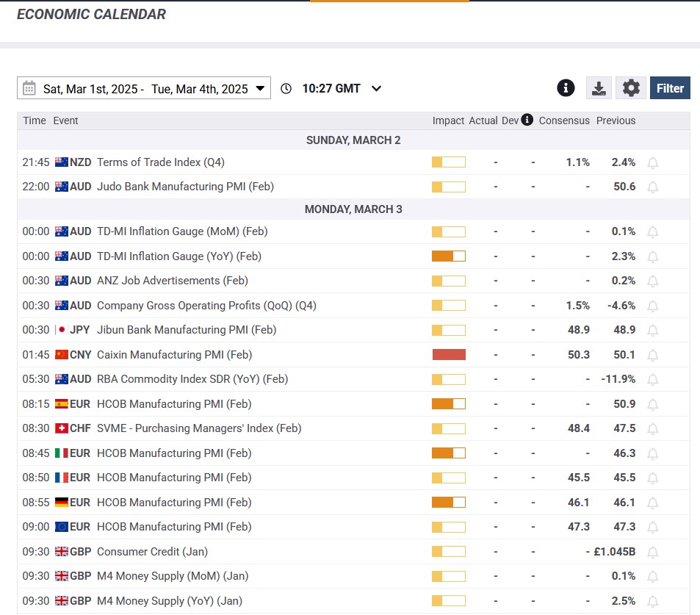Enable alert bell for Terms of Trade Index

coord(652,163)
